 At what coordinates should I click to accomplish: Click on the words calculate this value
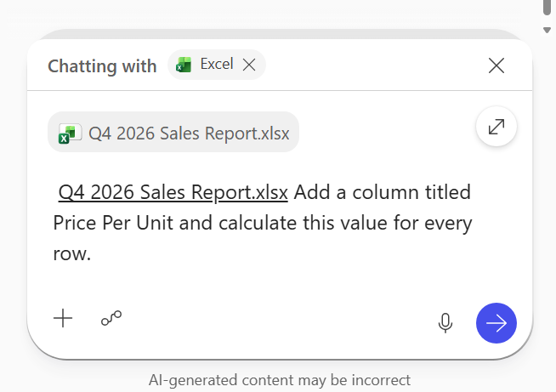pos(276,223)
